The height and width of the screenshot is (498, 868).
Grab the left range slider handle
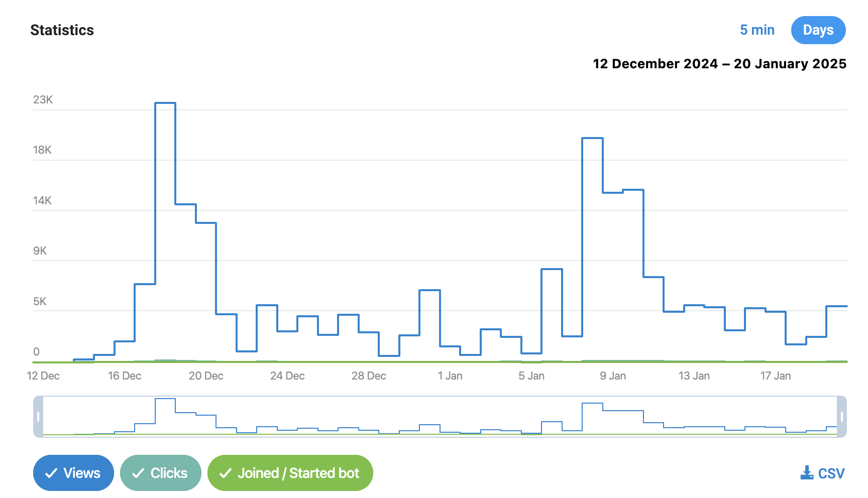tap(38, 417)
